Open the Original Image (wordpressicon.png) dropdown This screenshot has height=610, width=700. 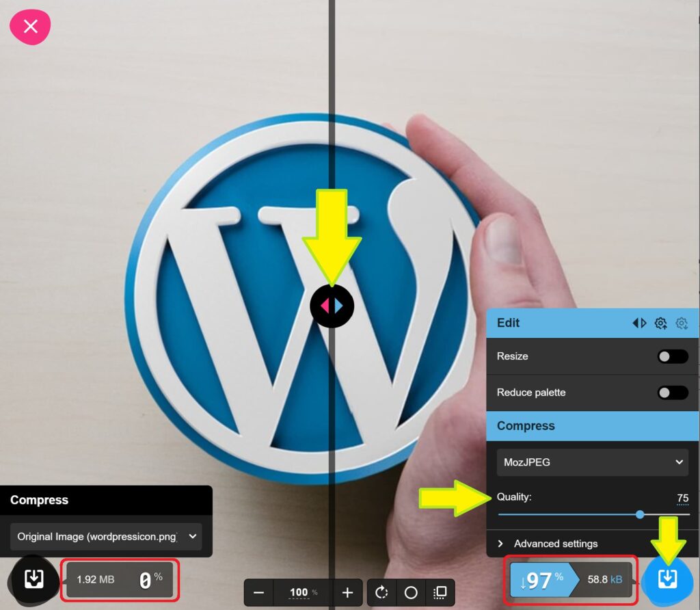[106, 536]
